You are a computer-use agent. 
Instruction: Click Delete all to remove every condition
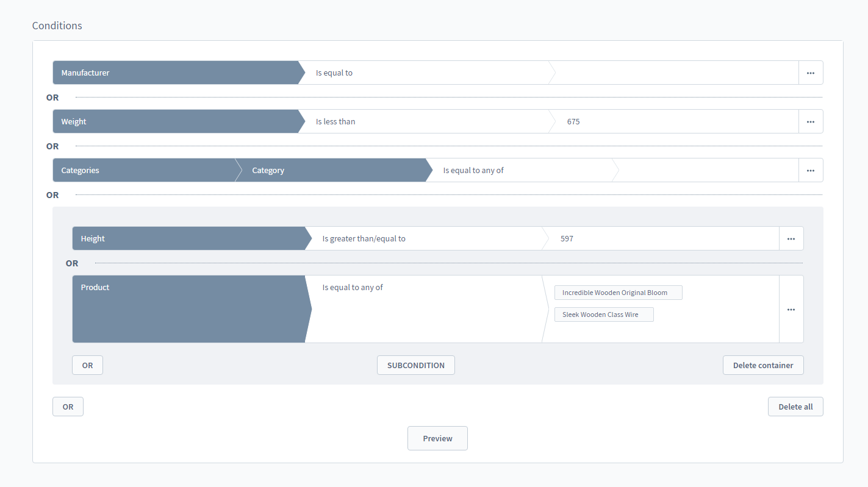click(795, 406)
